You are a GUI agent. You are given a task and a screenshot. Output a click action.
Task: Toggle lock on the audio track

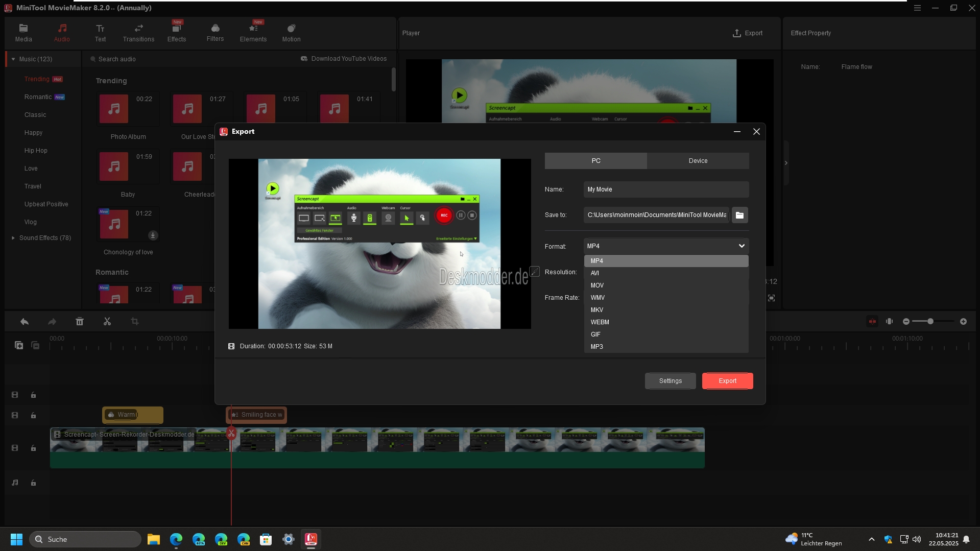pos(33,483)
